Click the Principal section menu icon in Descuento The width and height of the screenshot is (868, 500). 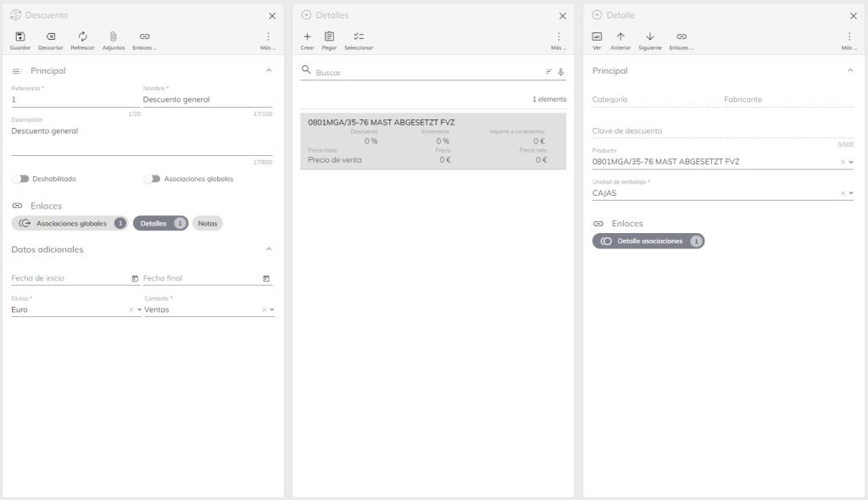tap(16, 71)
